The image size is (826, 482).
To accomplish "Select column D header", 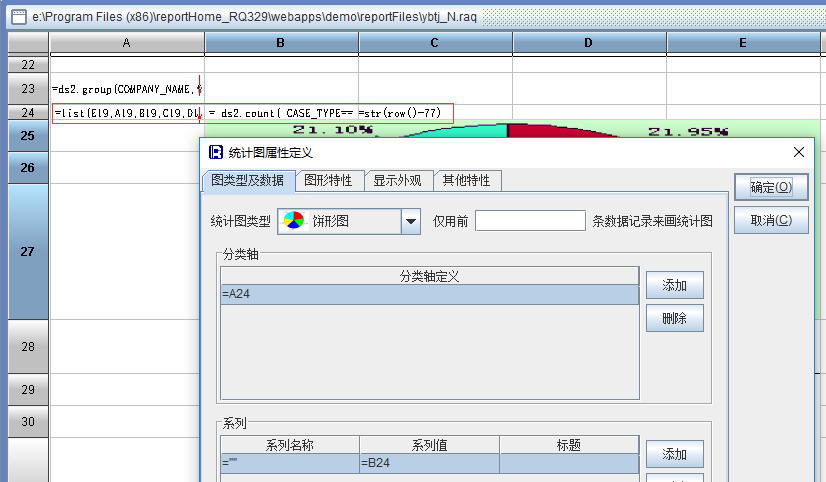I will click(x=588, y=43).
